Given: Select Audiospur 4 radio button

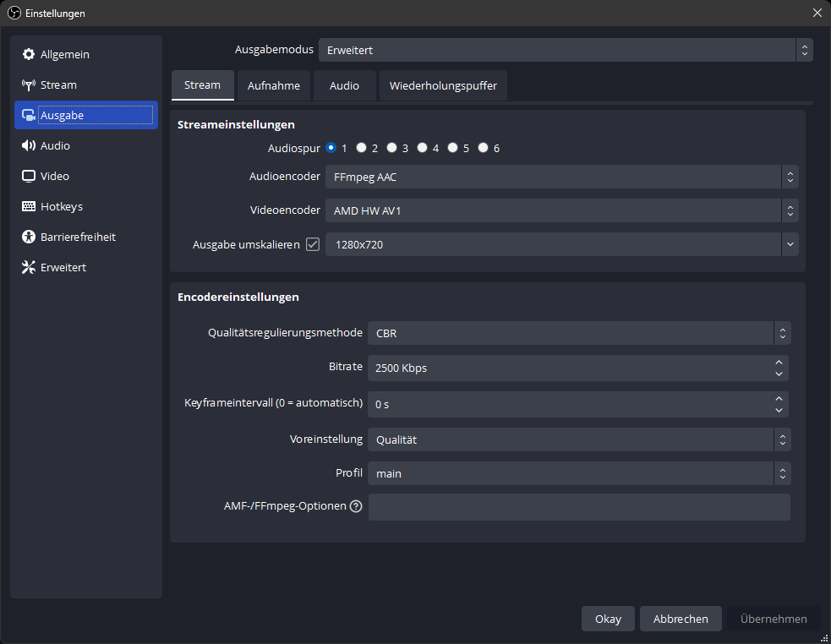Looking at the screenshot, I should coord(423,148).
